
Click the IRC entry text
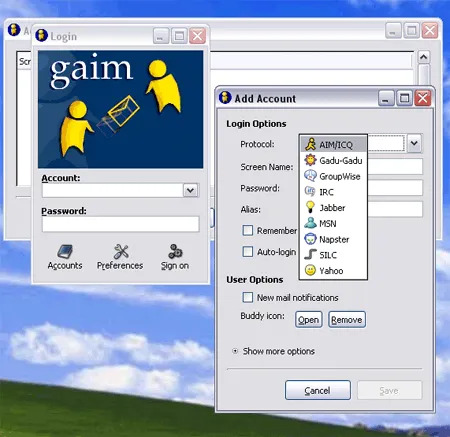click(326, 192)
